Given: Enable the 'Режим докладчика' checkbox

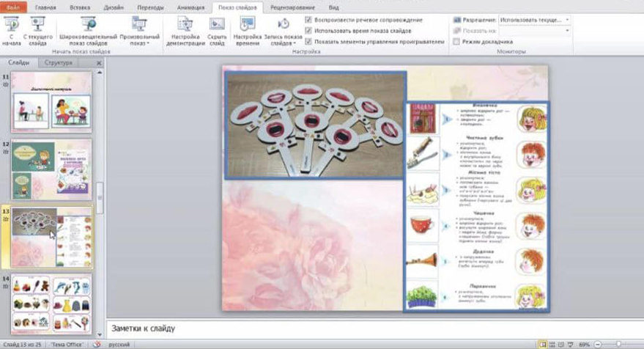Looking at the screenshot, I should 456,42.
